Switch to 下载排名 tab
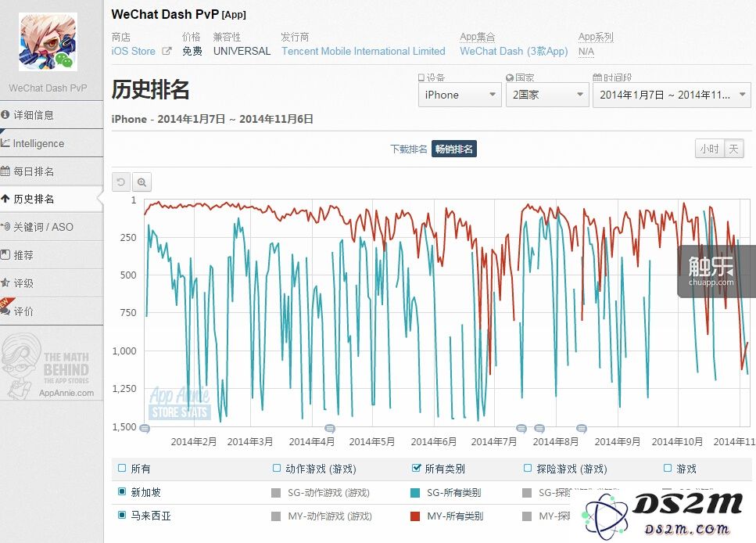Image resolution: width=756 pixels, height=543 pixels. (408, 149)
